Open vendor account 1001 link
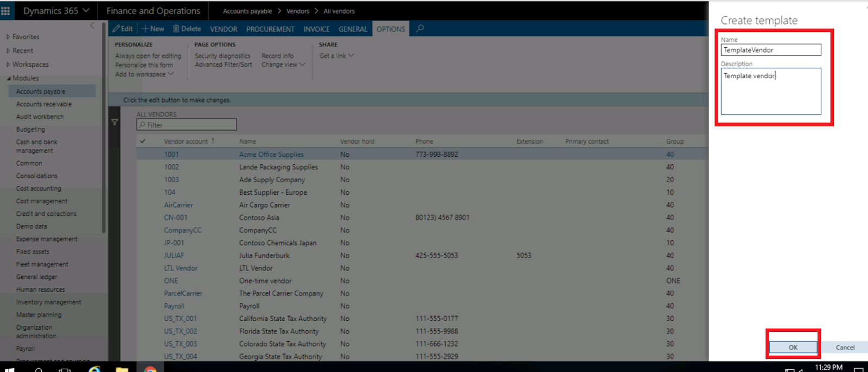Screen dimensions: 868x372 171,155
